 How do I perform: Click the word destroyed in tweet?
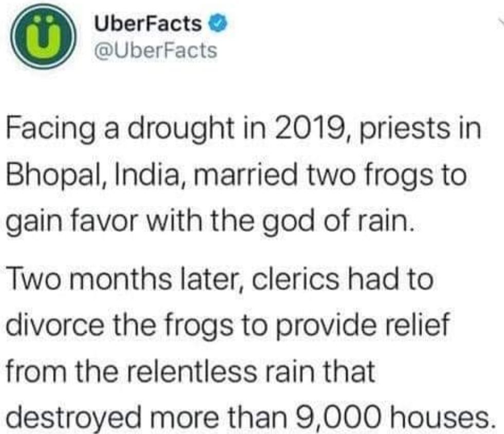pyautogui.click(x=74, y=419)
